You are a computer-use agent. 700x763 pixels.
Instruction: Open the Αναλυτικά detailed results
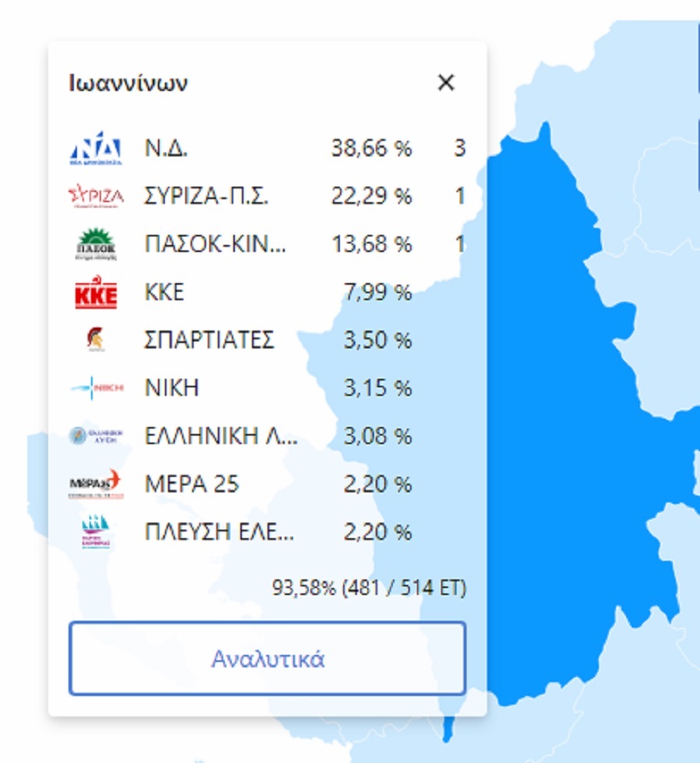[x=267, y=659]
